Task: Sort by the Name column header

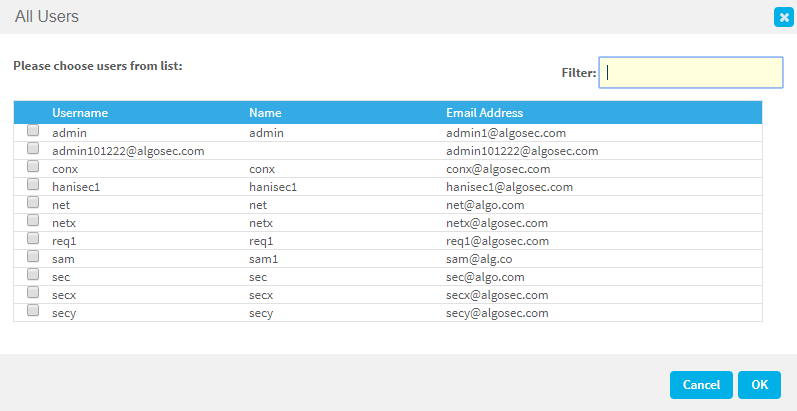Action: pos(265,113)
